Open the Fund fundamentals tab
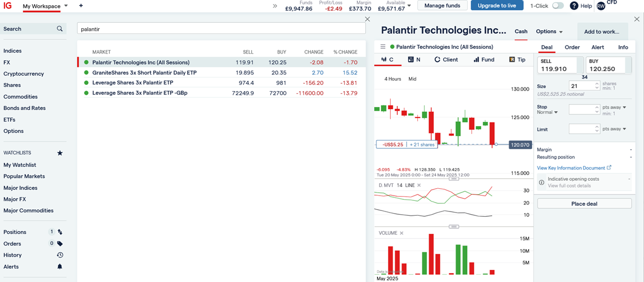Image resolution: width=644 pixels, height=282 pixels. click(x=484, y=60)
